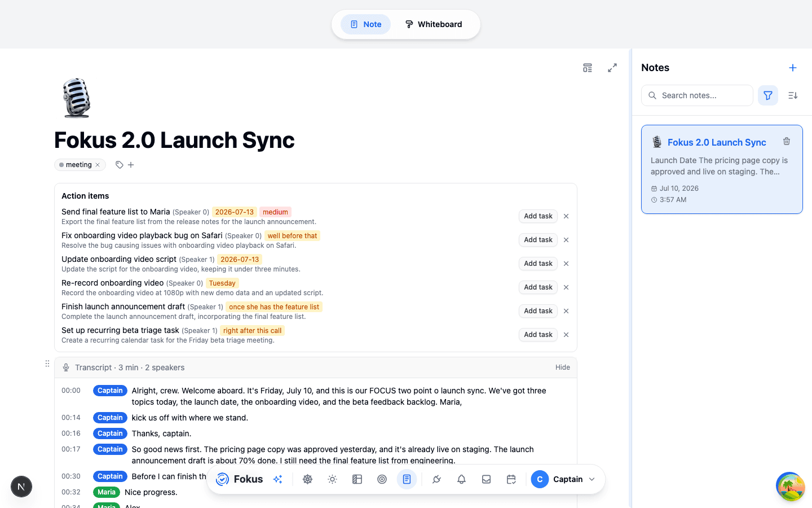Open the notes sort order menu
The image size is (812, 508).
pos(793,95)
